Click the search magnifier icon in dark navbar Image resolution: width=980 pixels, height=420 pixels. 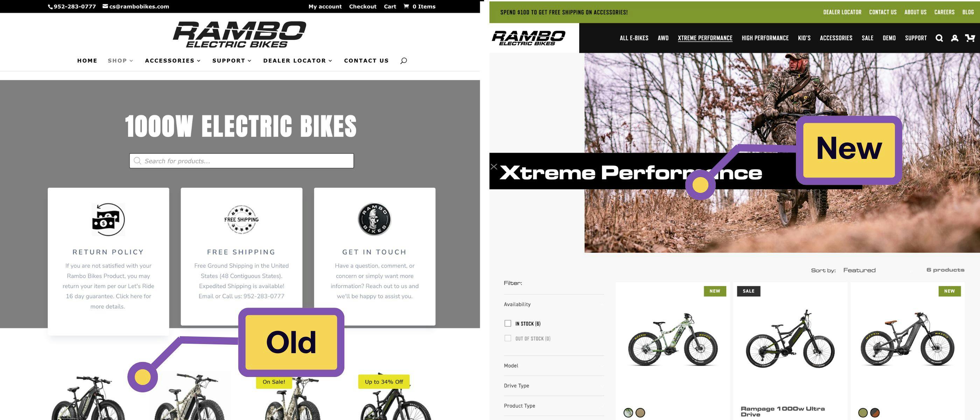[939, 38]
